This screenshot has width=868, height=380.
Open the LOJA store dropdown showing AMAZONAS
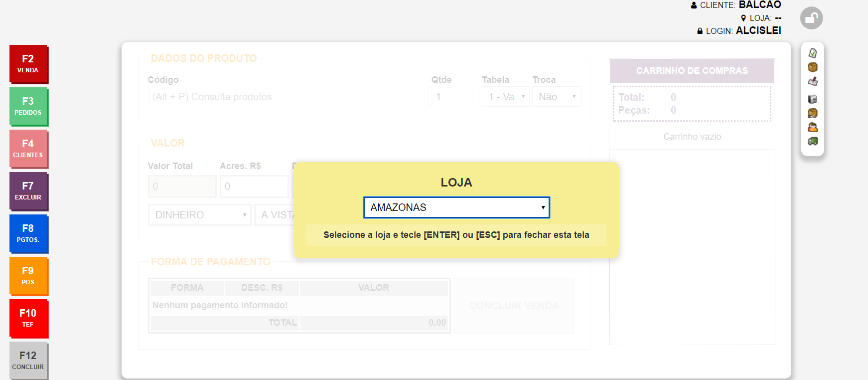pos(456,207)
